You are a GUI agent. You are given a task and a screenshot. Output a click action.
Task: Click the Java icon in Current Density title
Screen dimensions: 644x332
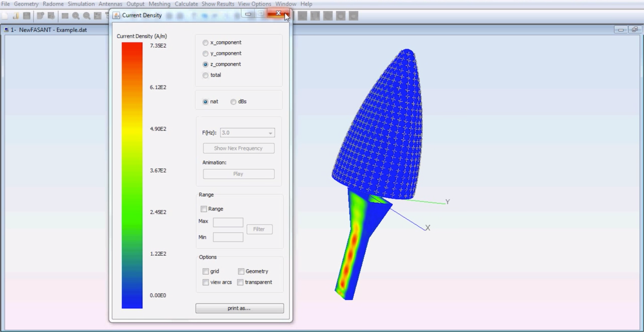click(116, 15)
